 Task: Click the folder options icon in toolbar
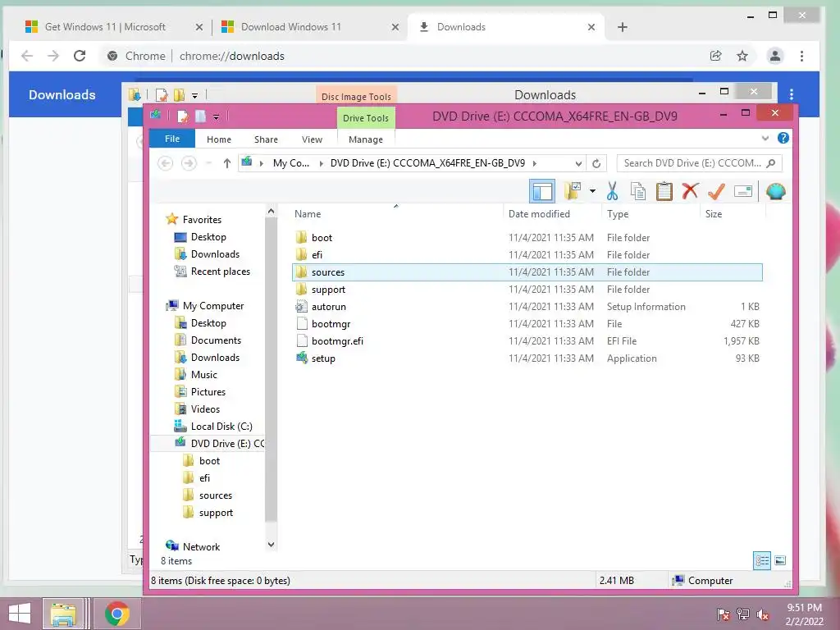pyautogui.click(x=573, y=191)
